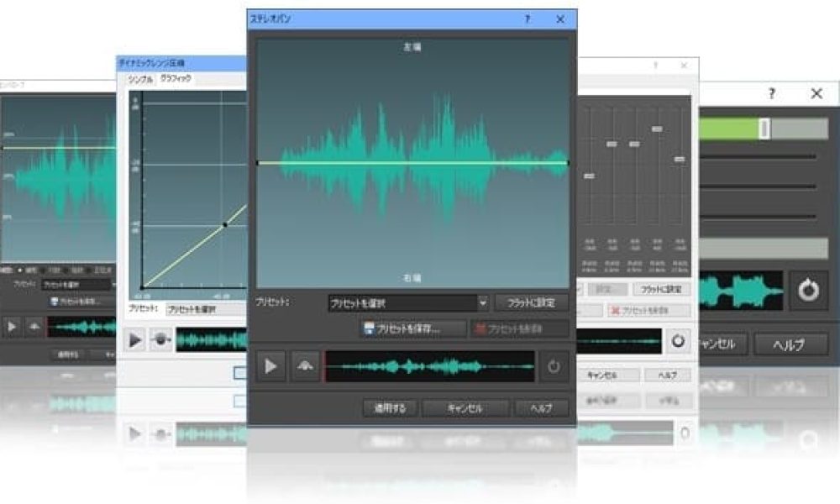Screen dimensions: 840x504
Task: Click the help question mark in Stereo Pan title bar
Action: coord(528,19)
